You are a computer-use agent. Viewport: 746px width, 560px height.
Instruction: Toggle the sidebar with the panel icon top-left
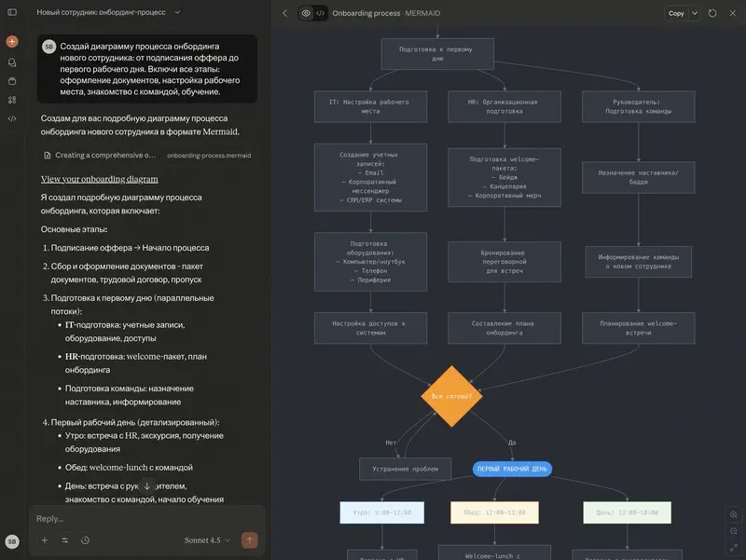(x=12, y=13)
